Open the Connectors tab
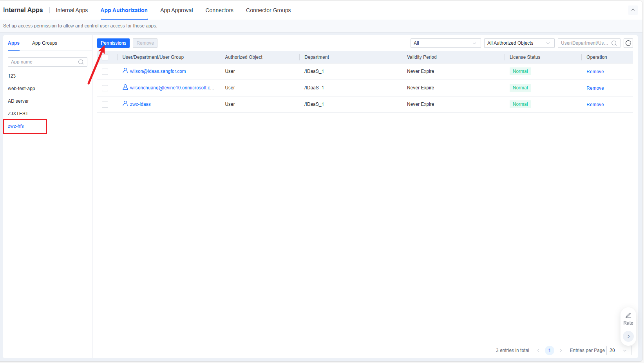Screen dimensions: 644x363 219,10
